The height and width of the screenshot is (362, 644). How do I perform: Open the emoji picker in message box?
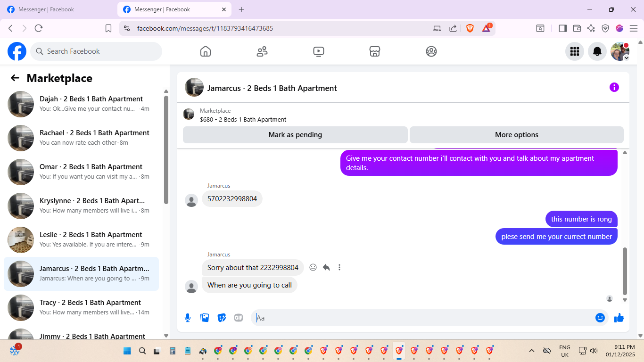coord(600,318)
